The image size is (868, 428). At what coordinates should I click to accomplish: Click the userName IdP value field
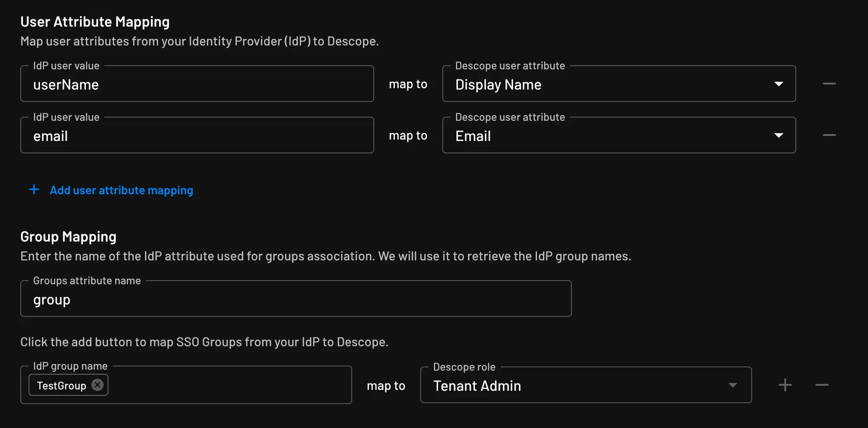pos(197,84)
